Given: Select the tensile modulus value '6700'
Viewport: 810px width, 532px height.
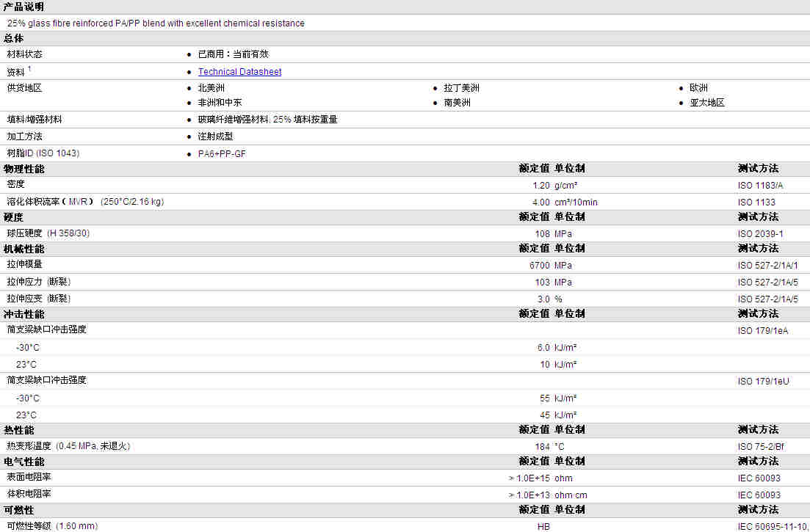Looking at the screenshot, I should pos(540,265).
